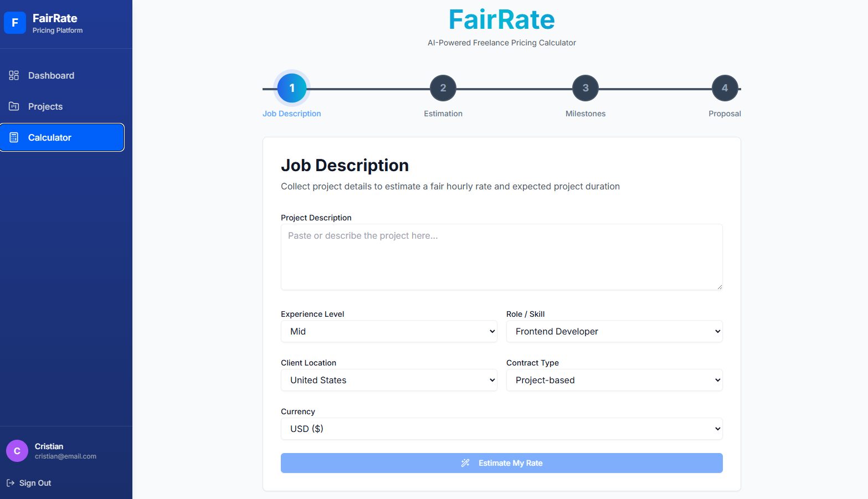The height and width of the screenshot is (499, 868).
Task: Select the Dashboard grid icon
Action: point(14,75)
